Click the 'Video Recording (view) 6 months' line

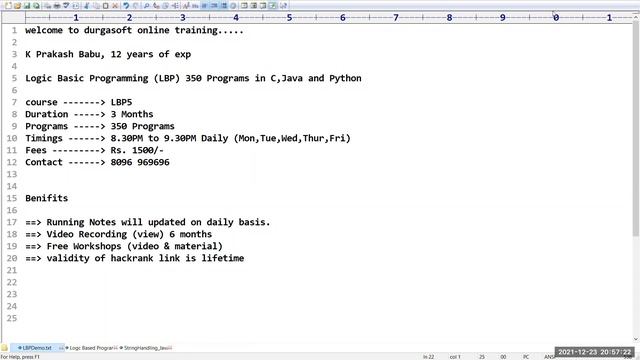(119, 234)
